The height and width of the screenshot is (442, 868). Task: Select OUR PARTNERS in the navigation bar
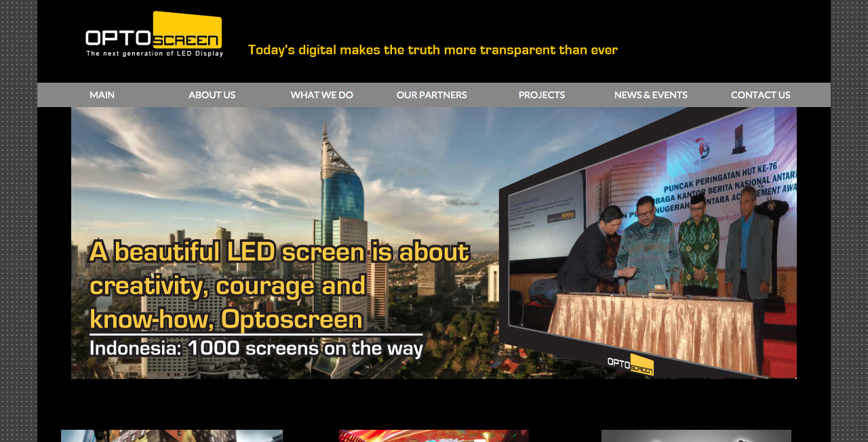(431, 95)
